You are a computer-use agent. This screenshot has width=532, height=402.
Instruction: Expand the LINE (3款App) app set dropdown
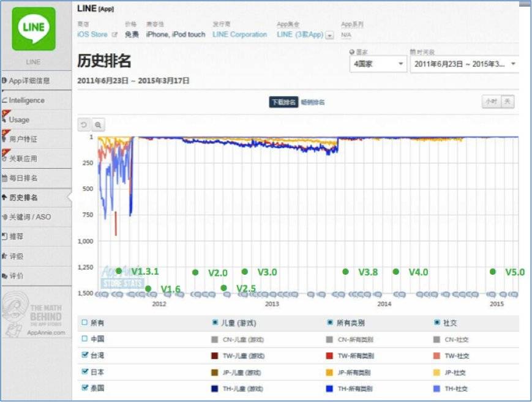(329, 35)
